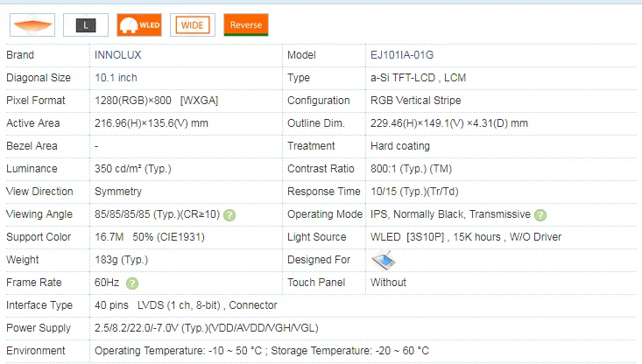Click the 'a-Si TFT-LCD , LCM' type value
The width and height of the screenshot is (642, 364).
click(418, 78)
